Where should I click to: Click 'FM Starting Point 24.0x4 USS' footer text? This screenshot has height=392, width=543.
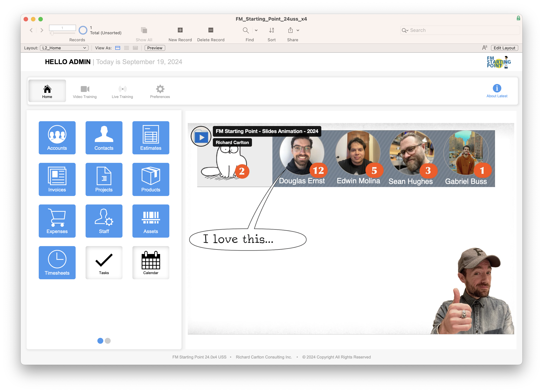coord(199,357)
